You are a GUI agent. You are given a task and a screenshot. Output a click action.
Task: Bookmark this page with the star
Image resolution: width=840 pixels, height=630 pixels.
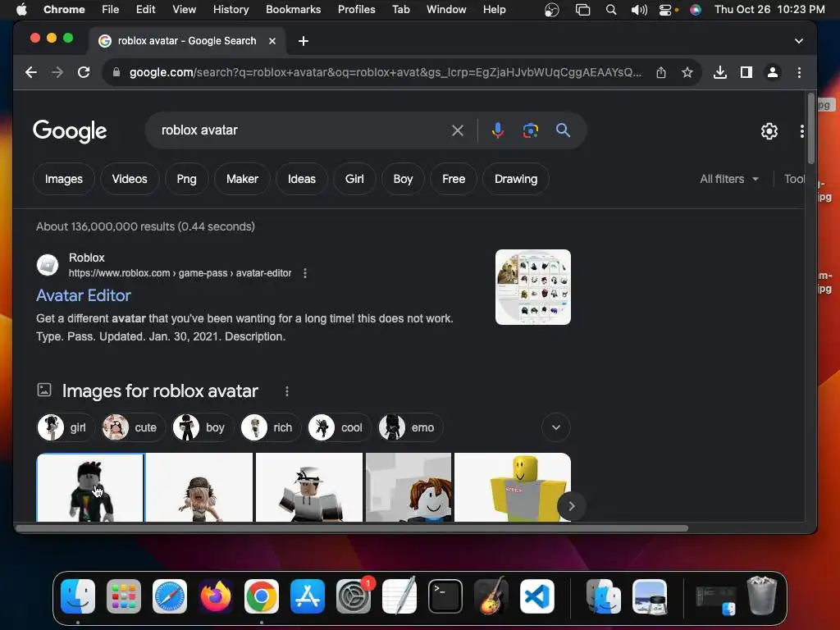click(x=687, y=72)
